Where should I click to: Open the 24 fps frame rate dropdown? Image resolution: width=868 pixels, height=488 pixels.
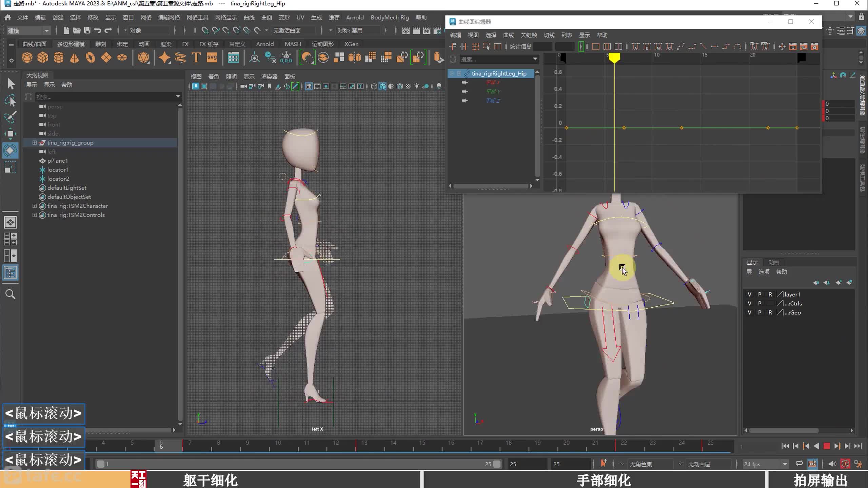(x=765, y=464)
